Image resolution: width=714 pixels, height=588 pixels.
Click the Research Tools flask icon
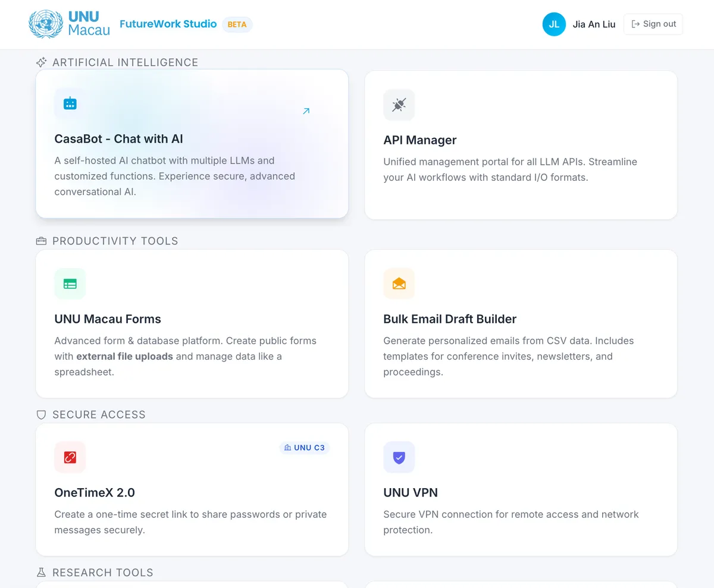click(x=41, y=573)
